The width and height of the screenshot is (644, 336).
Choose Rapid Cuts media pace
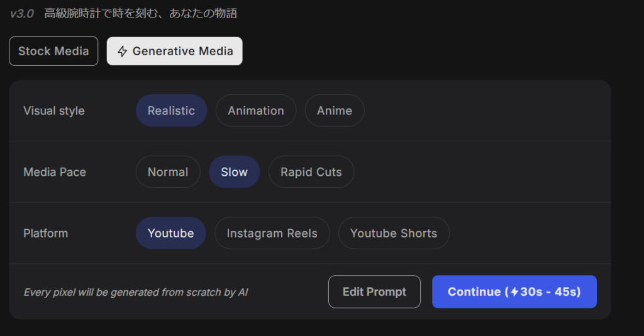tap(311, 171)
